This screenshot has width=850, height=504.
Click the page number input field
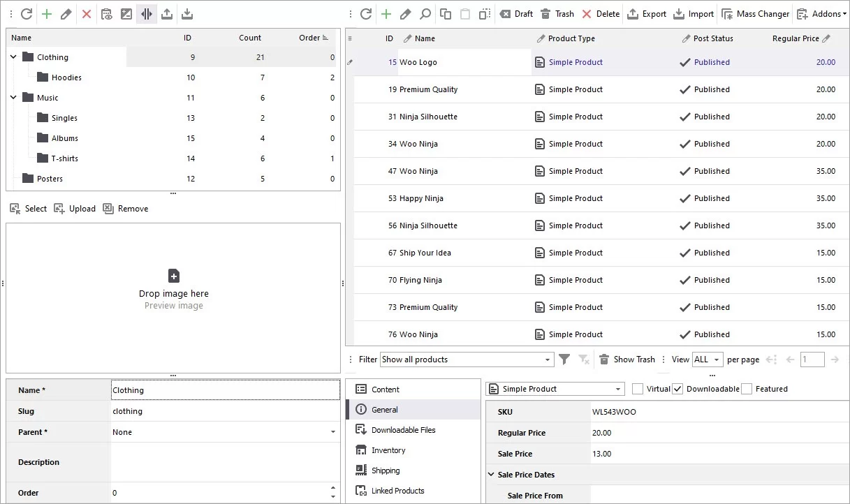812,359
